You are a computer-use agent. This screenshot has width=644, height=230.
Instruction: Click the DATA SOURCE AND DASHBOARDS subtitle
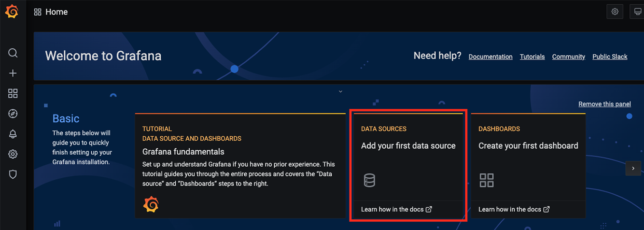click(x=192, y=138)
